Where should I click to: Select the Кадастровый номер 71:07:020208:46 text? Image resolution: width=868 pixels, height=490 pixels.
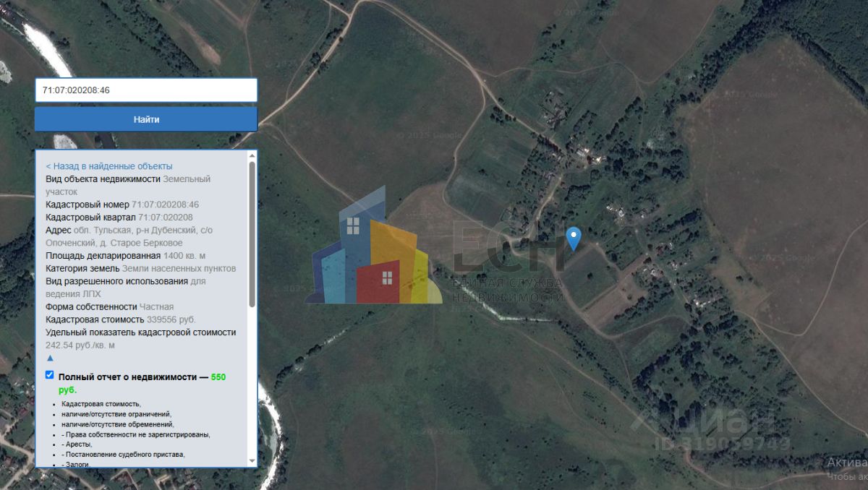(122, 205)
